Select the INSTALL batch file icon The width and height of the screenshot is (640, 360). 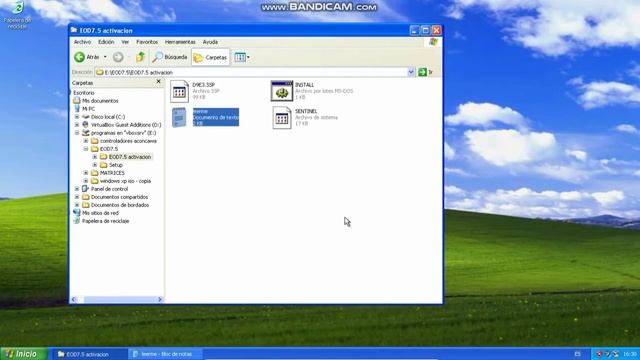[282, 91]
